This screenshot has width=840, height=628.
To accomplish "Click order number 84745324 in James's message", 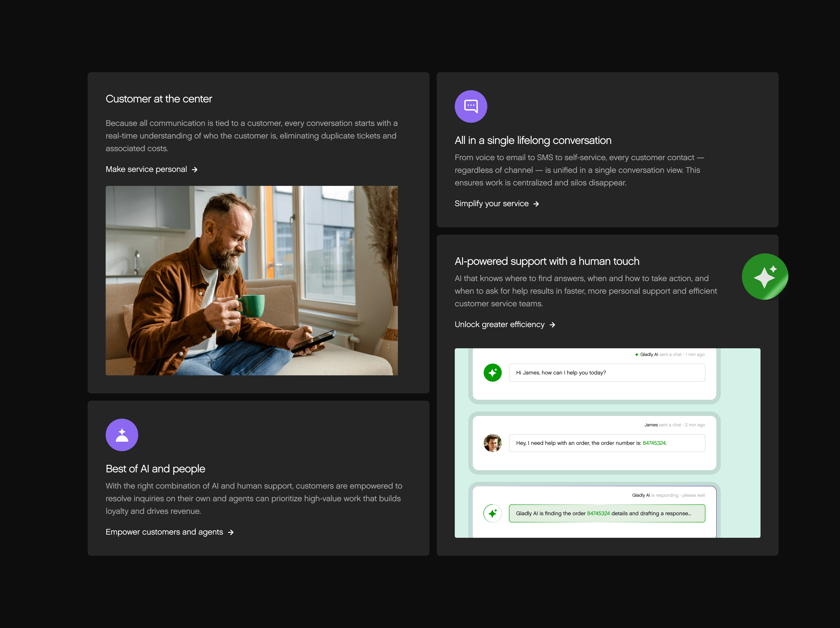I will 653,443.
